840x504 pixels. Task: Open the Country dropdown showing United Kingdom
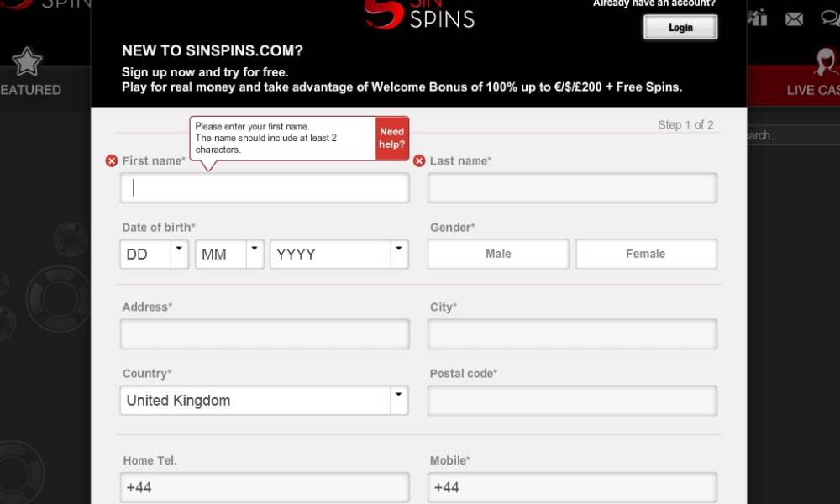click(x=264, y=400)
